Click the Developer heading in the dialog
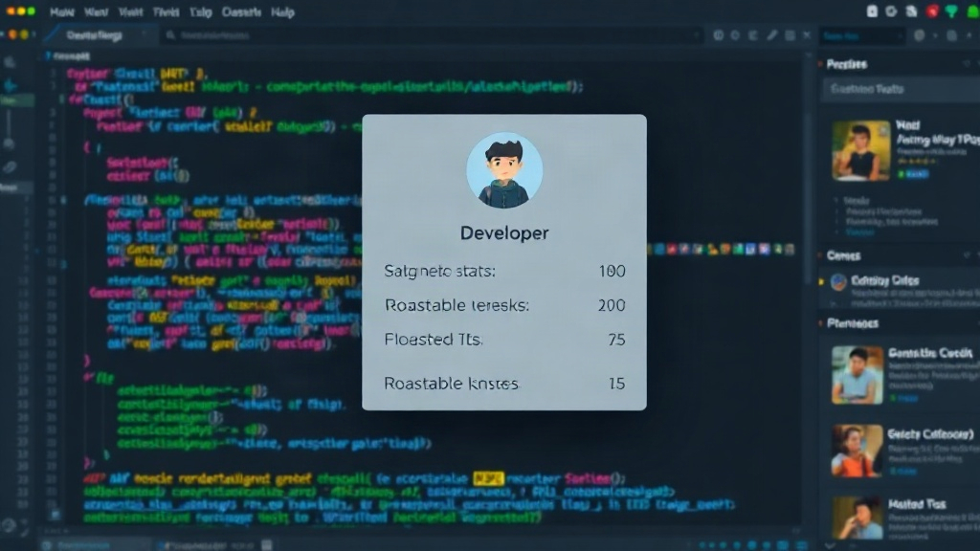Screen dimensions: 980x551 click(x=504, y=233)
